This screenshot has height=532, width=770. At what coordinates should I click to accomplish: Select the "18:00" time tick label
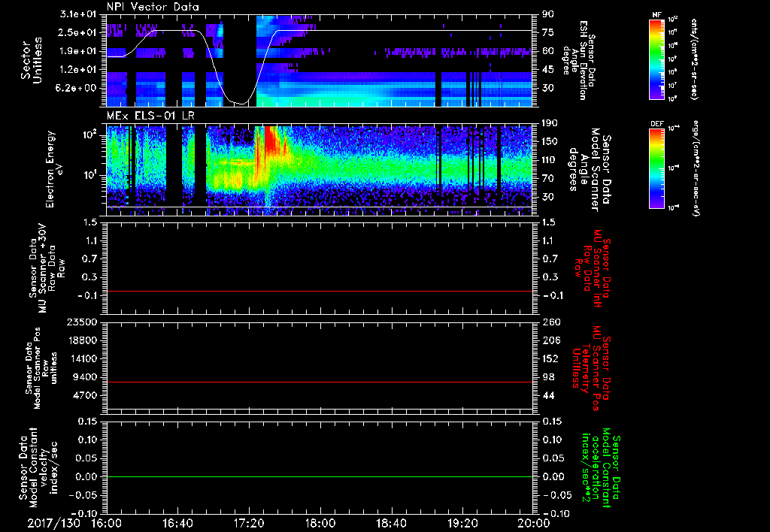(x=320, y=523)
